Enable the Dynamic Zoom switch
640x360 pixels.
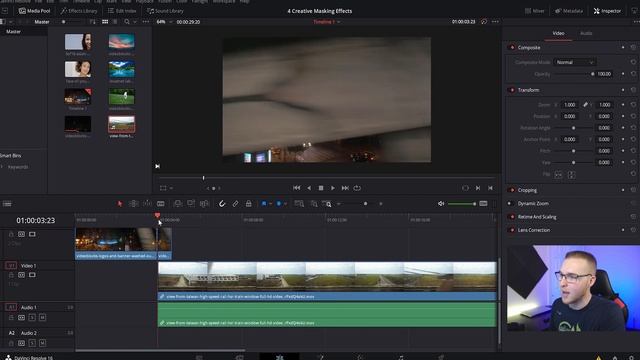(x=510, y=203)
